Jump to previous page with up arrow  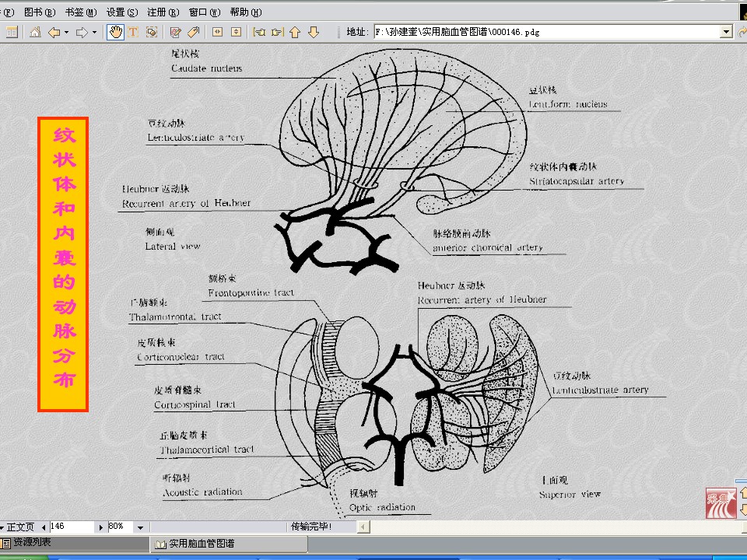[x=295, y=32]
